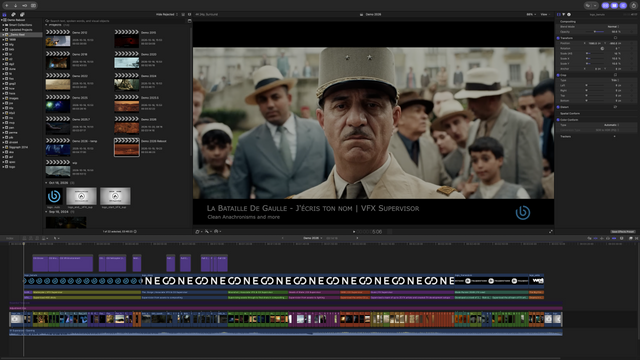The width and height of the screenshot is (640, 360).
Task: Open the Hide Rejected filter dropdown
Action: (167, 14)
